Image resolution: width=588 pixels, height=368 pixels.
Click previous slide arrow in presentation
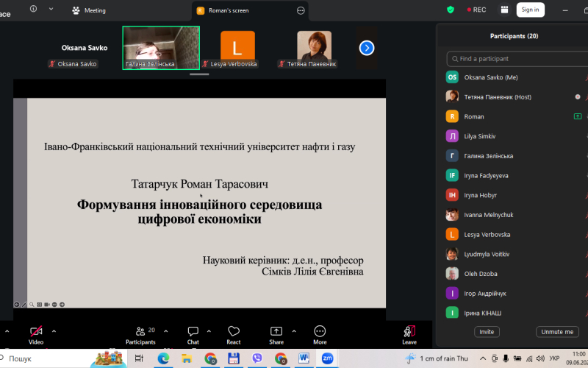(x=17, y=305)
